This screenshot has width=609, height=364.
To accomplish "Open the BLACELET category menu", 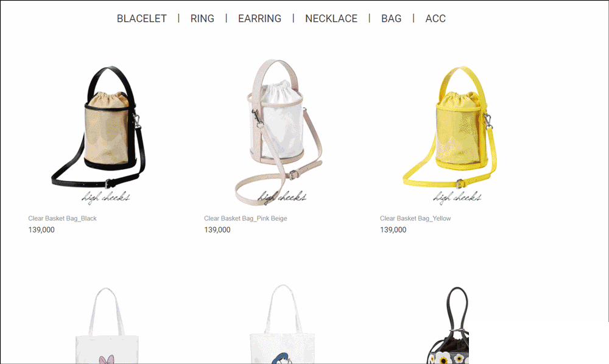I will pos(142,18).
